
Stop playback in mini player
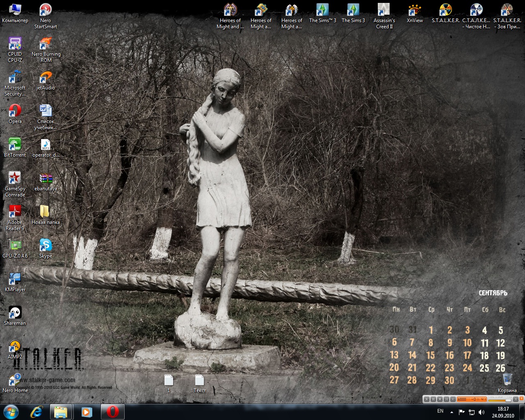pos(440,399)
